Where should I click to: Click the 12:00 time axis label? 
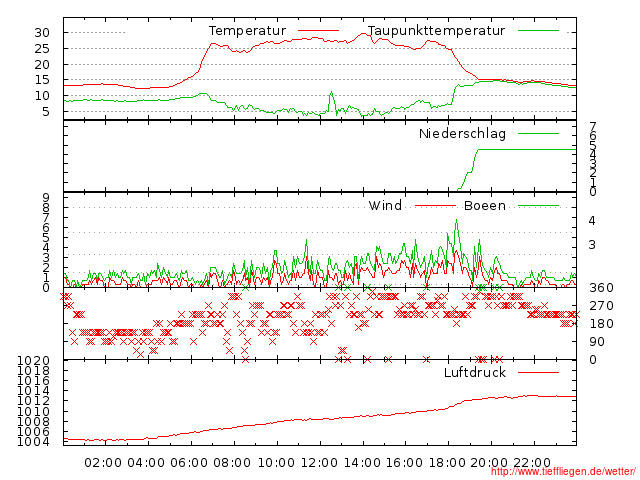[319, 463]
